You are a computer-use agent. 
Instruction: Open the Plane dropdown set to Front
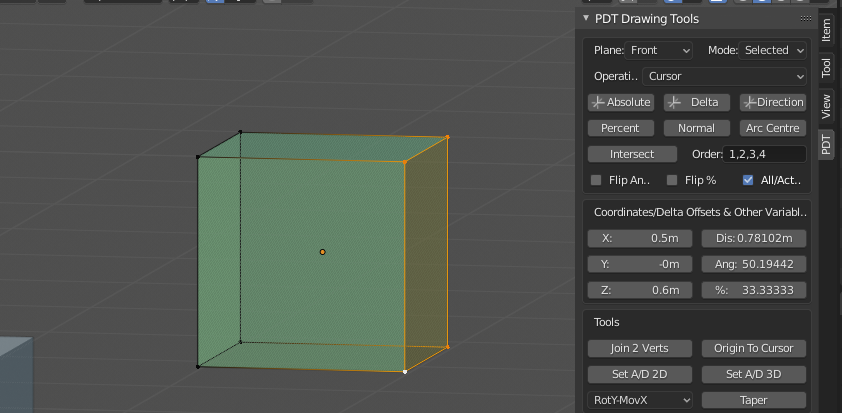tap(660, 50)
